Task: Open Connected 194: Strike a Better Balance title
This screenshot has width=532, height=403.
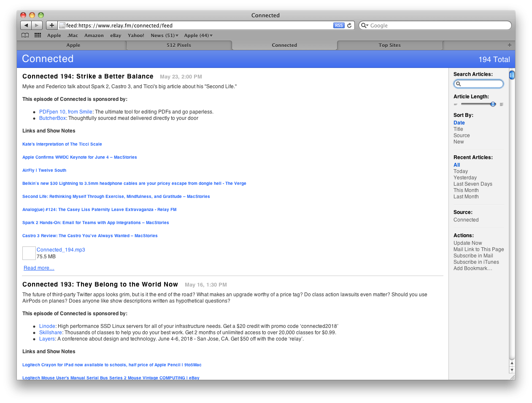Action: [88, 76]
